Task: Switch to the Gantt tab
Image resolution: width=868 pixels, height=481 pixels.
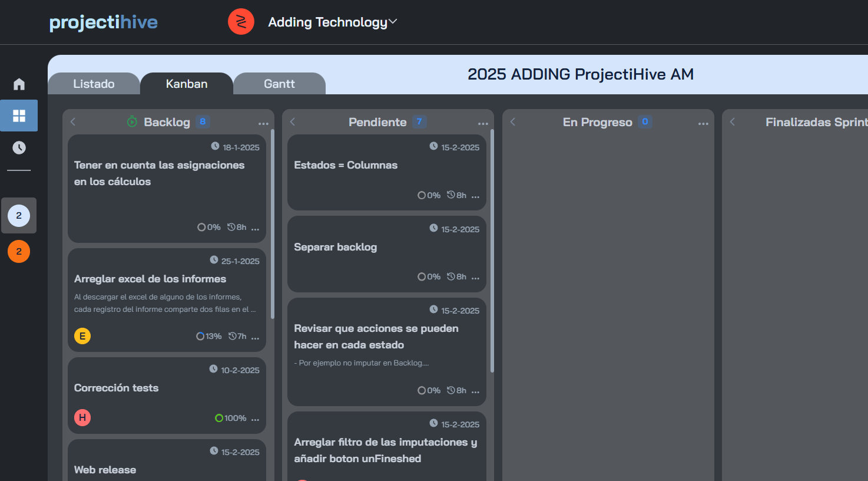Action: click(x=279, y=84)
